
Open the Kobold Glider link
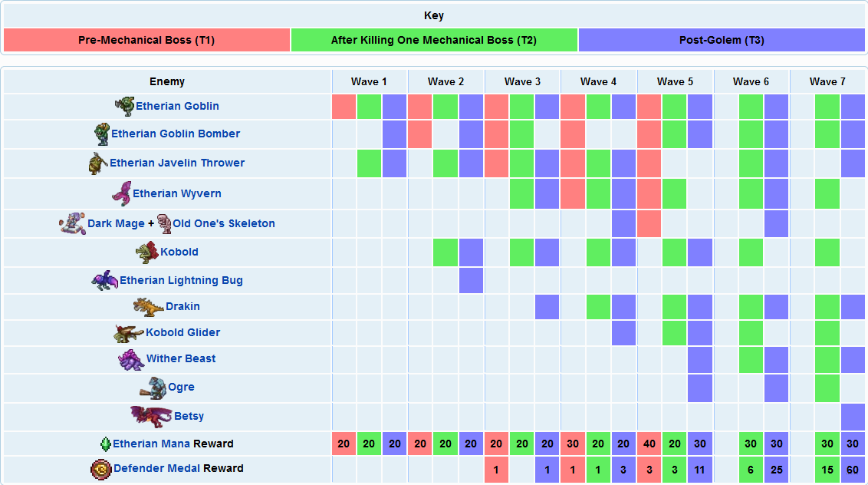(182, 332)
